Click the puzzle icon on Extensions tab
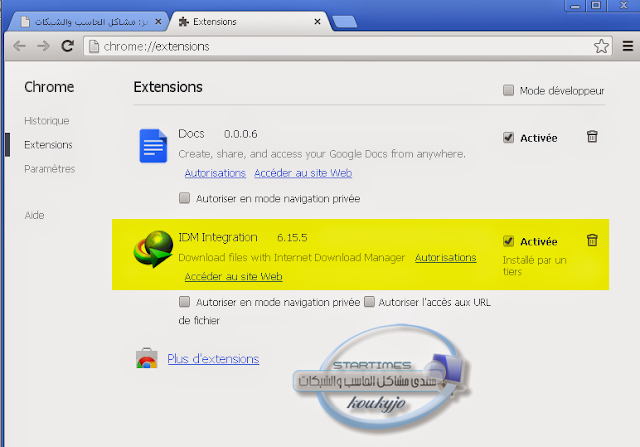Image resolution: width=640 pixels, height=447 pixels. 184,22
